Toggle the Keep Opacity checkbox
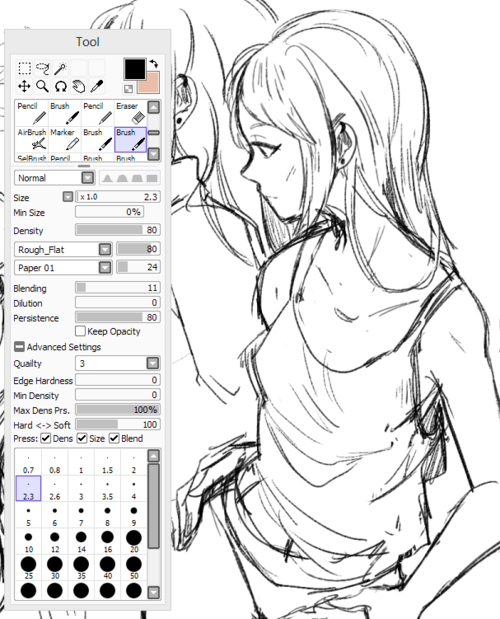Viewport: 500px width, 619px height. pos(80,331)
